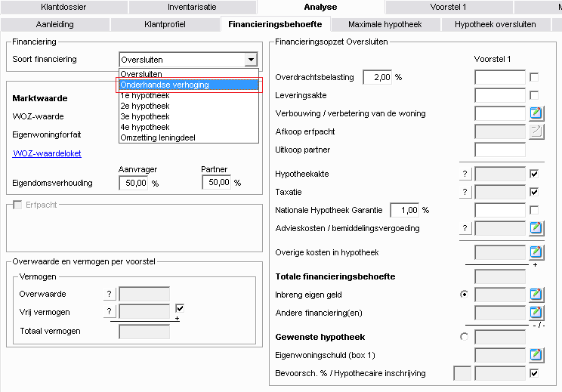Select Gewenste hypotheek radio button
The width and height of the screenshot is (562, 392).
point(464,337)
